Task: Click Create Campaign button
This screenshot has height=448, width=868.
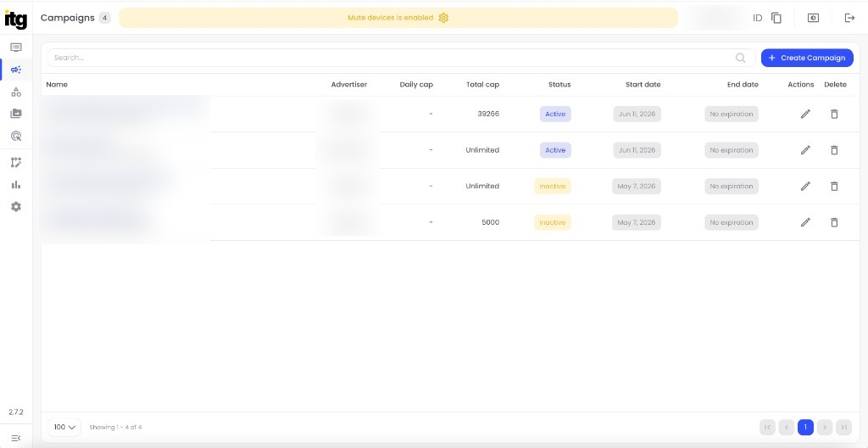Action: click(807, 58)
